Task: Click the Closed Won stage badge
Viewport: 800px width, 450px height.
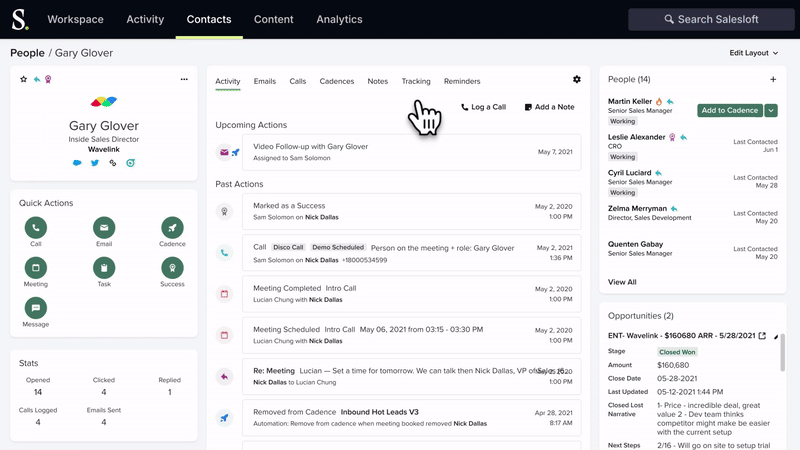Action: coord(677,352)
